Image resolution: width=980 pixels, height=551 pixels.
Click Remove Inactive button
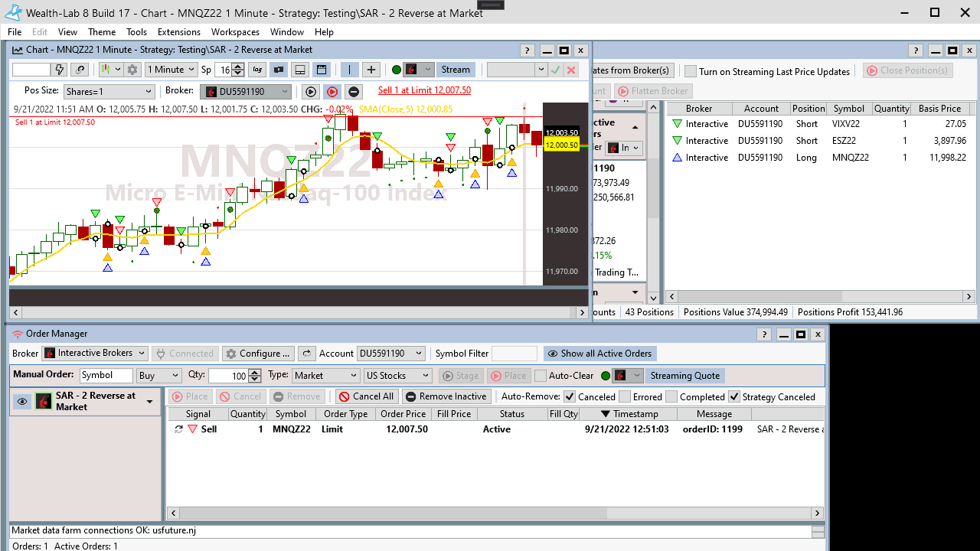446,396
